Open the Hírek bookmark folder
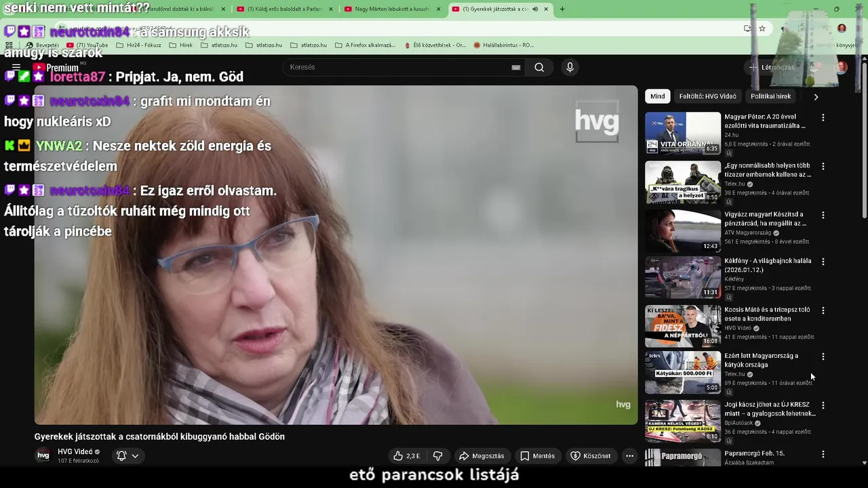Viewport: 868px width, 488px height. pyautogui.click(x=181, y=45)
